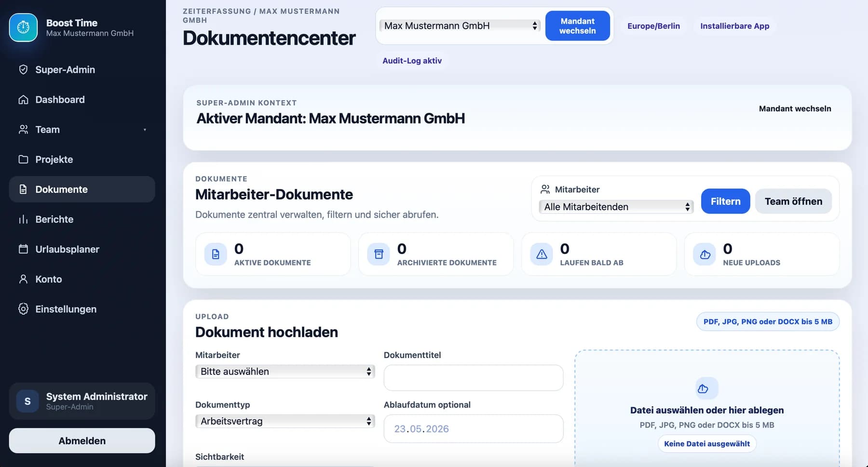
Task: Click the Berichte bar chart icon
Action: click(x=23, y=219)
